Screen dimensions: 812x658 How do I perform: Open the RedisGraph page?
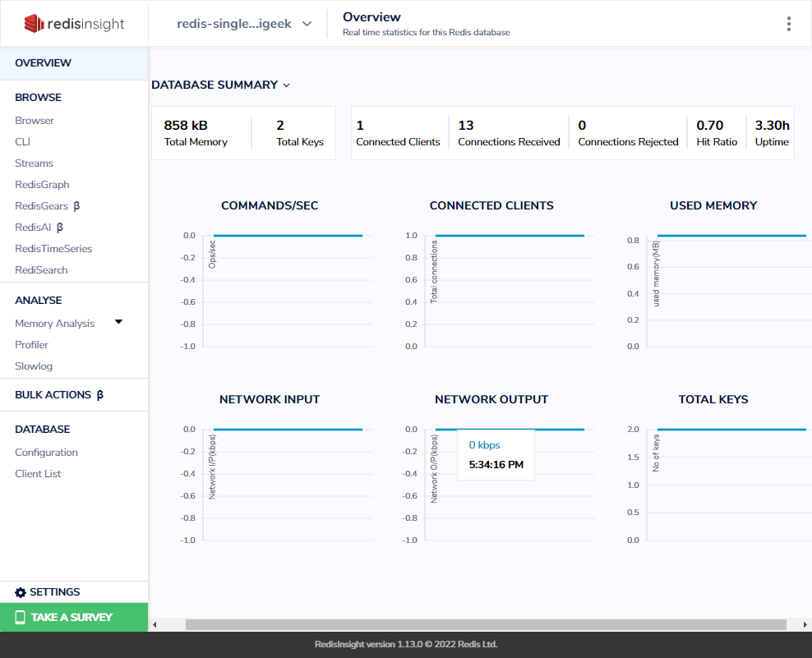click(x=42, y=184)
